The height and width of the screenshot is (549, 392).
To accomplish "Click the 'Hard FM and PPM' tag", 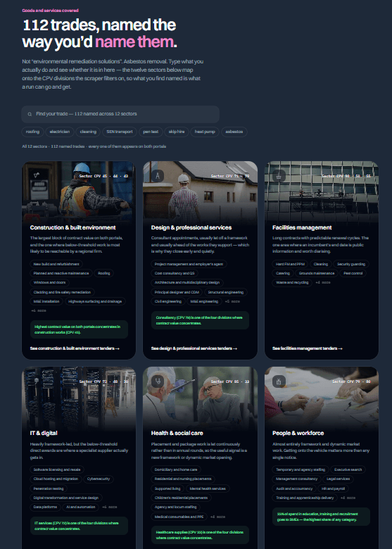I will [290, 264].
